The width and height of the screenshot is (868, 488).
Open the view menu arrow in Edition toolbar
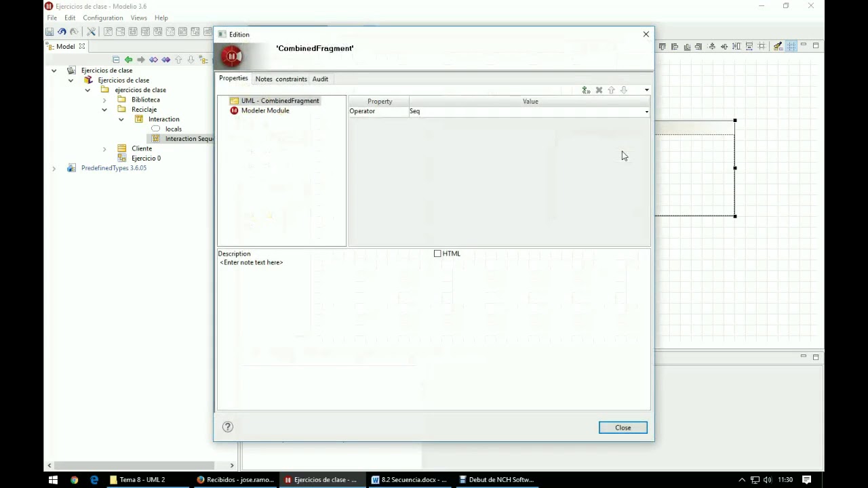click(x=646, y=90)
